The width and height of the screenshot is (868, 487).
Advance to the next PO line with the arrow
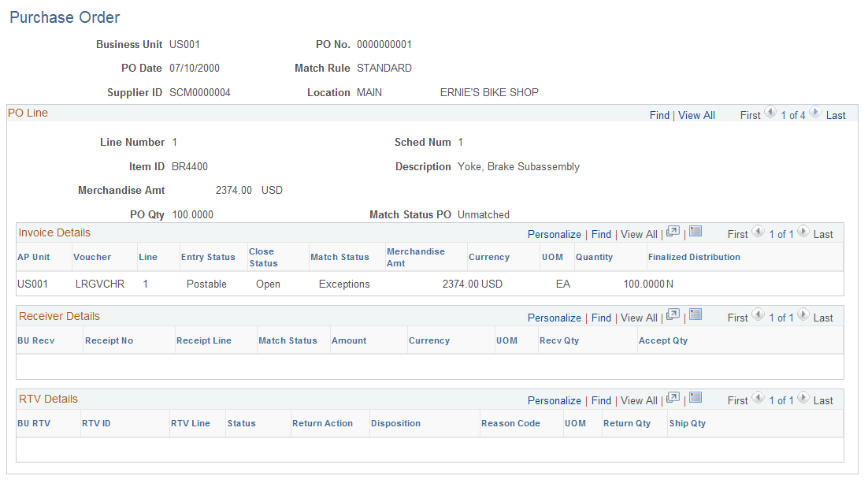tap(815, 113)
